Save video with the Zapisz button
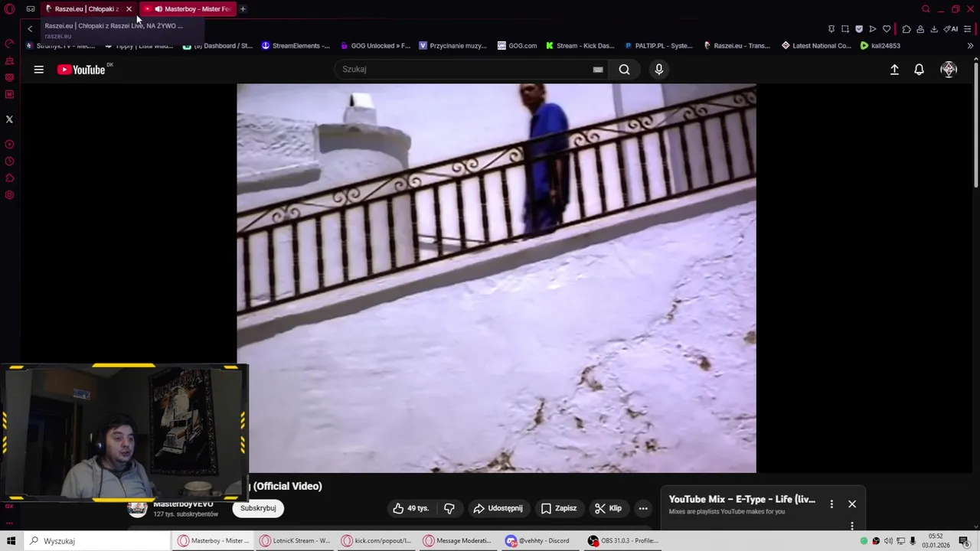 [x=558, y=508]
